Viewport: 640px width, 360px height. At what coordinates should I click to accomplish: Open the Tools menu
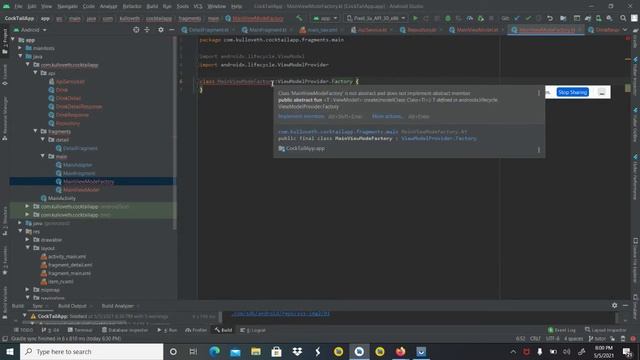pos(182,6)
